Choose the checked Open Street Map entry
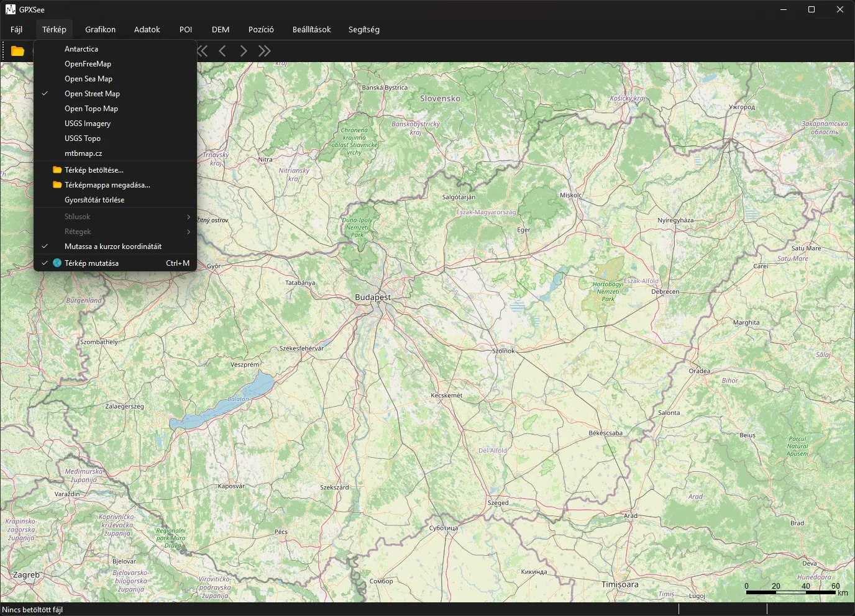 tap(116, 94)
